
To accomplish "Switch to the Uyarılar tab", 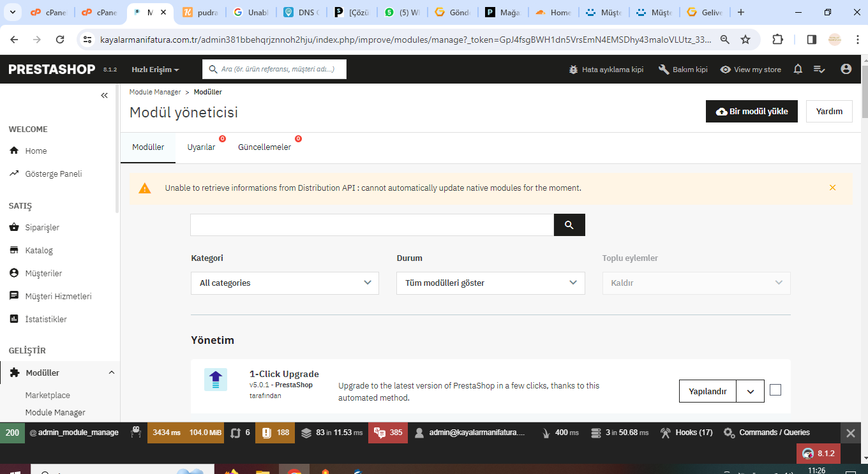I will point(201,147).
